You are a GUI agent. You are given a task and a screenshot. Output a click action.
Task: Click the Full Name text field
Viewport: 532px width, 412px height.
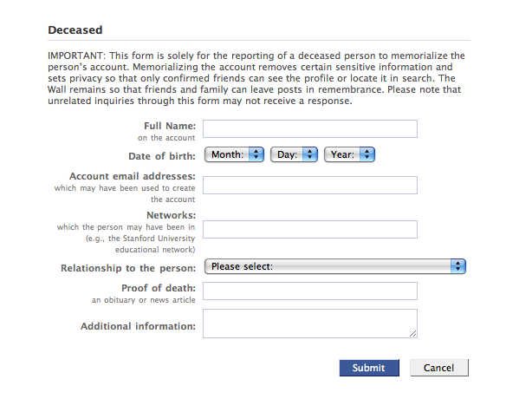tap(309, 129)
